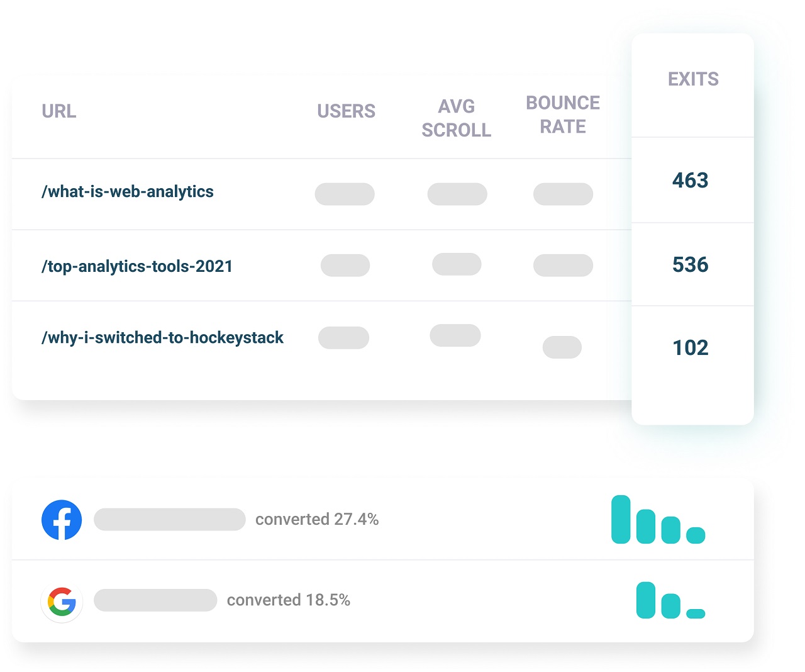Click the URL column header
The width and height of the screenshot is (805, 672).
tap(59, 111)
